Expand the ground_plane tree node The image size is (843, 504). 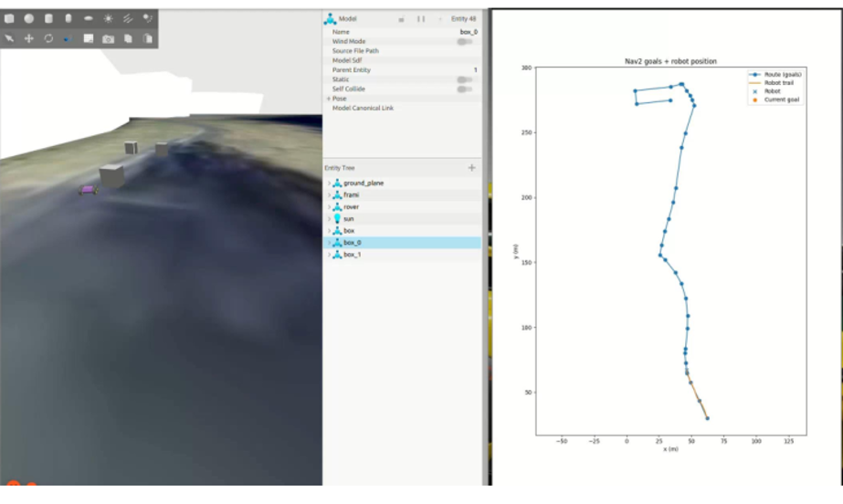pyautogui.click(x=329, y=184)
